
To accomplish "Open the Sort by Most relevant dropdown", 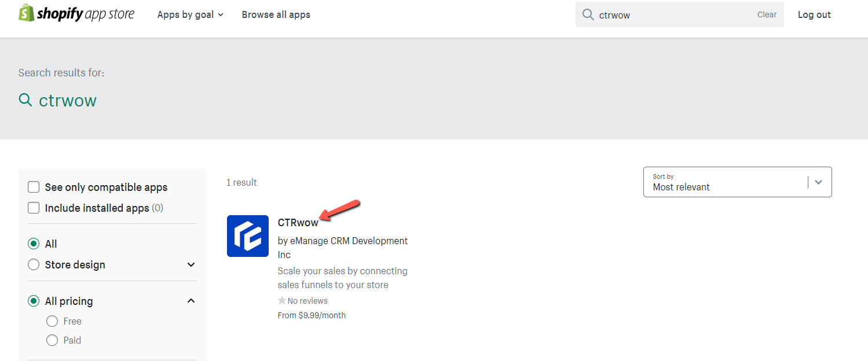I will tap(737, 182).
